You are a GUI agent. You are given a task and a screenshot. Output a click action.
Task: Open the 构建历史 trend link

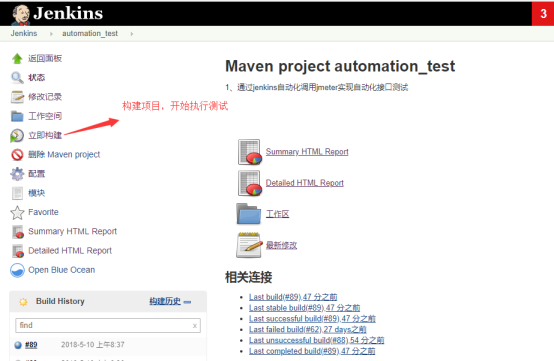click(165, 301)
